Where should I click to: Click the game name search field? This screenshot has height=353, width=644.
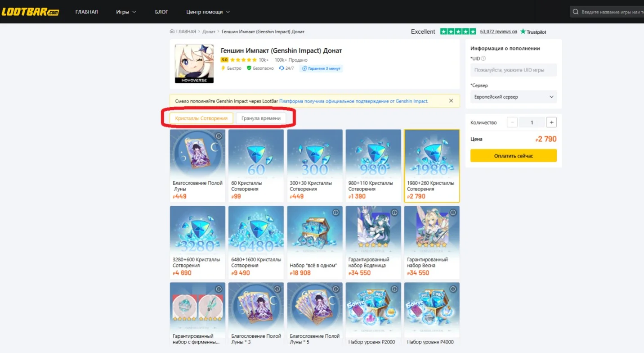[x=607, y=12]
